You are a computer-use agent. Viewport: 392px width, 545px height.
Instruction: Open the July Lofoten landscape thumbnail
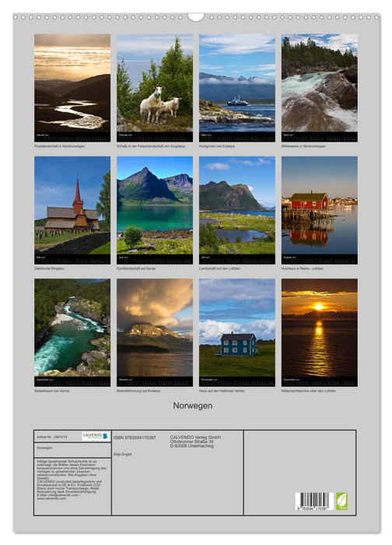pyautogui.click(x=237, y=210)
